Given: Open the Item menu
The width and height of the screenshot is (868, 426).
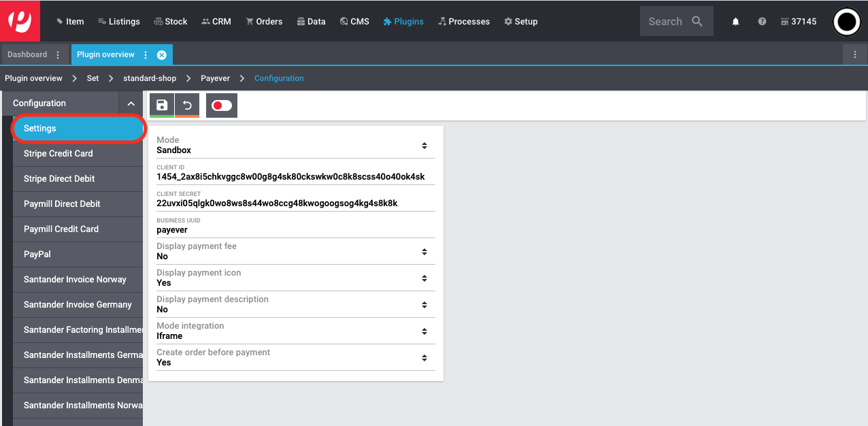Looking at the screenshot, I should point(70,22).
